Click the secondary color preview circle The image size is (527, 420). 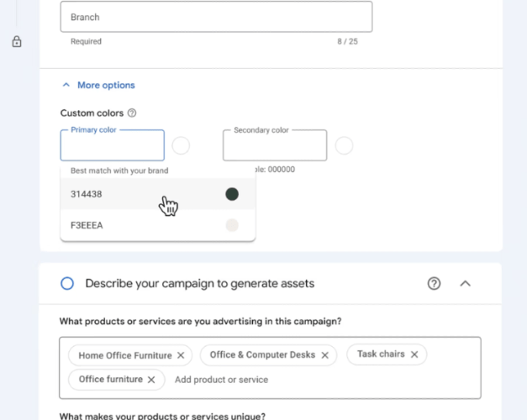point(344,146)
